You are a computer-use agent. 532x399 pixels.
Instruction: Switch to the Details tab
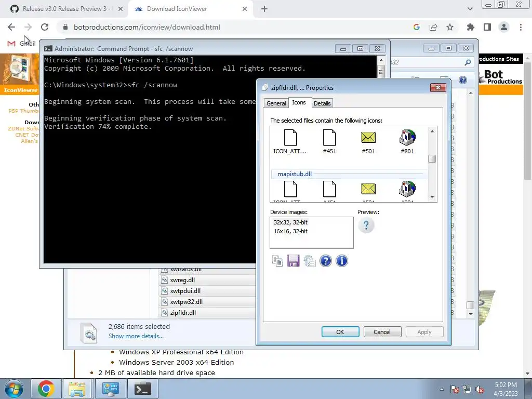point(322,103)
